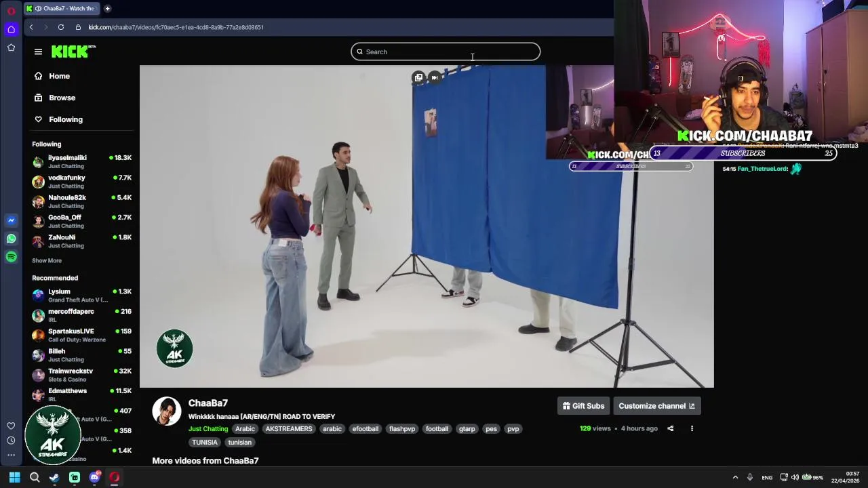
Task: Click the battery 96% tray indicator
Action: (812, 477)
